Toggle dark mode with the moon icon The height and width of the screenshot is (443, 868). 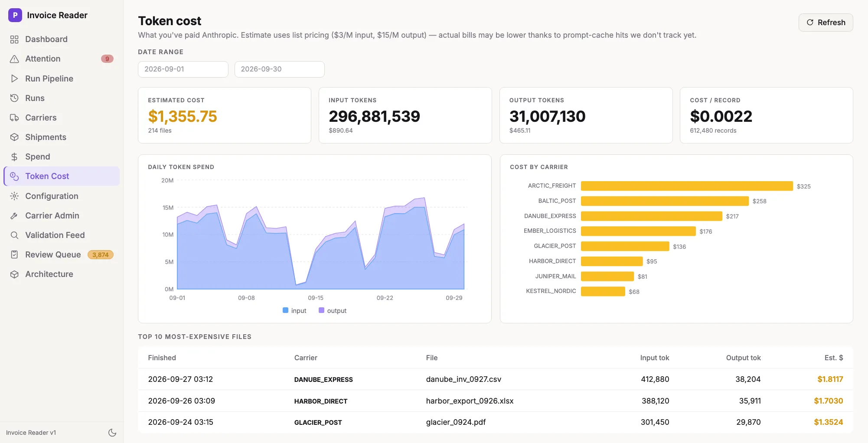pyautogui.click(x=112, y=433)
